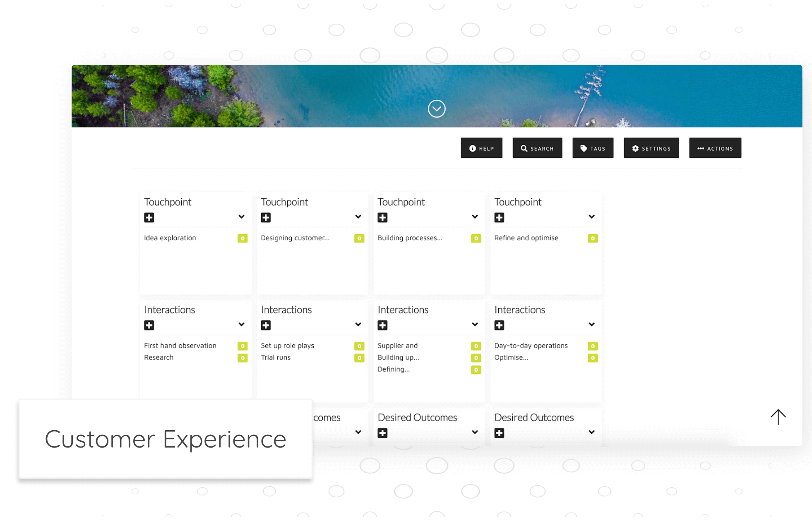Click the plus icon under first Touchpoint card

pos(149,217)
